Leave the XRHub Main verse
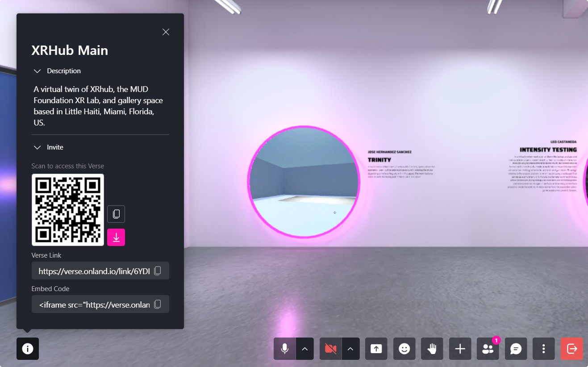Screen dimensions: 588x367 coord(572,349)
